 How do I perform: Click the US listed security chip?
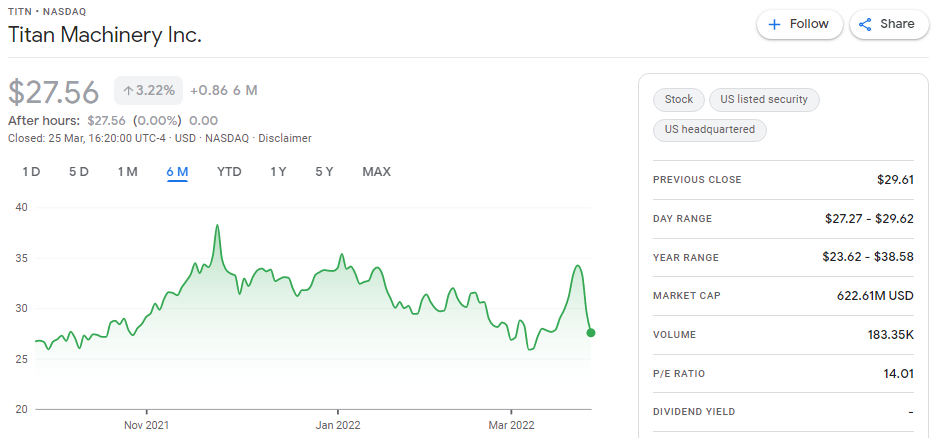point(764,99)
